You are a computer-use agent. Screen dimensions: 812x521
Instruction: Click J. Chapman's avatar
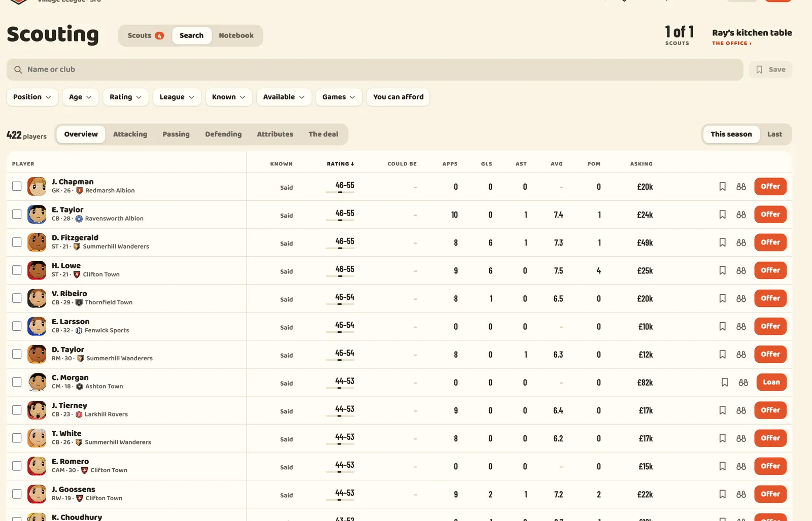[x=37, y=187]
